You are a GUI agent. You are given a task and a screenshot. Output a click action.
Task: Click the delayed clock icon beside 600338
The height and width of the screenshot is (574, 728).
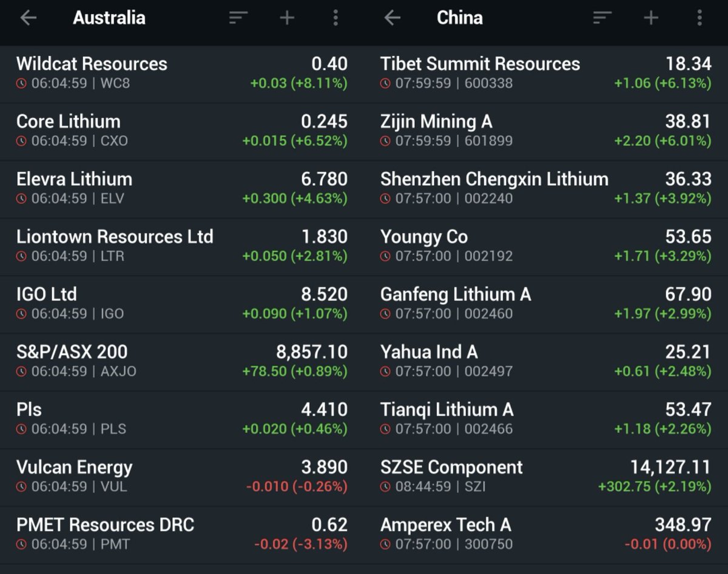(x=386, y=84)
